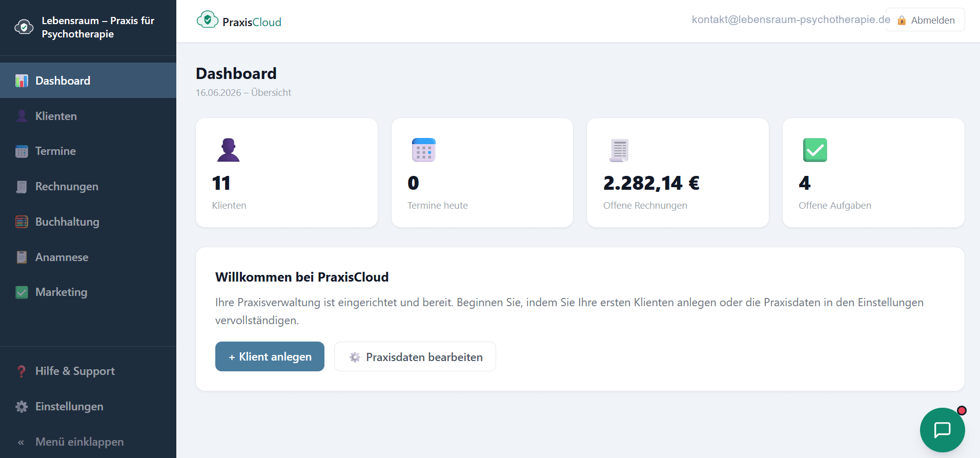The image size is (980, 458).
Task: Collapse the sidebar via double-chevron icon
Action: (x=21, y=442)
